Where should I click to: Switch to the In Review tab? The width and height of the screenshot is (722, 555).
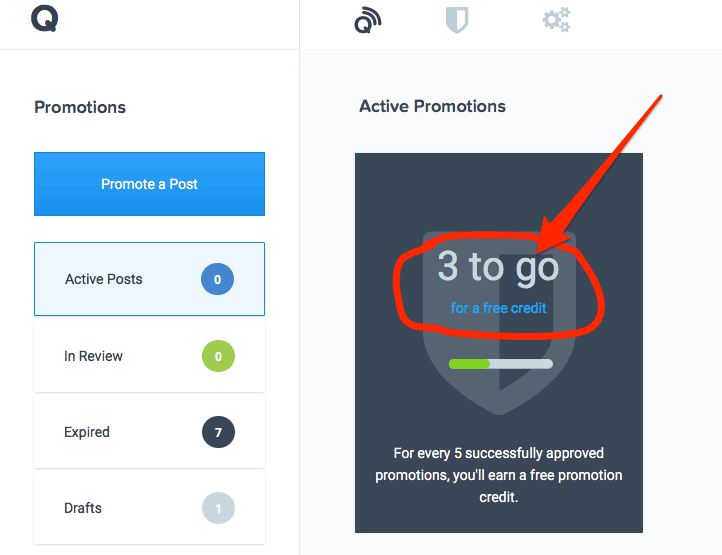(x=149, y=356)
